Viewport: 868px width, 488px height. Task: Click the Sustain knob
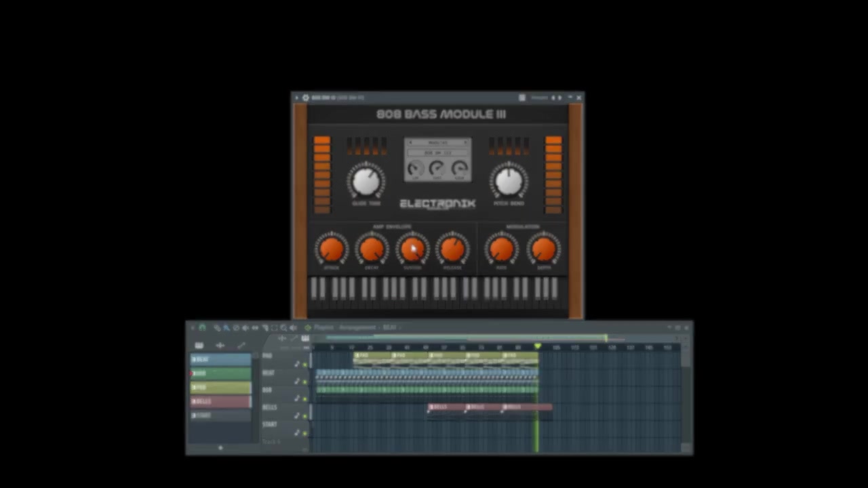click(x=412, y=249)
